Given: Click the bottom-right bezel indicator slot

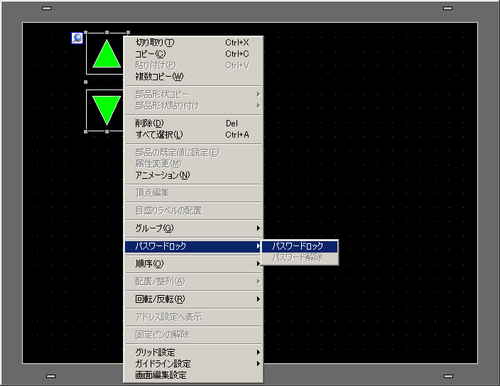Looking at the screenshot, I should click(448, 376).
